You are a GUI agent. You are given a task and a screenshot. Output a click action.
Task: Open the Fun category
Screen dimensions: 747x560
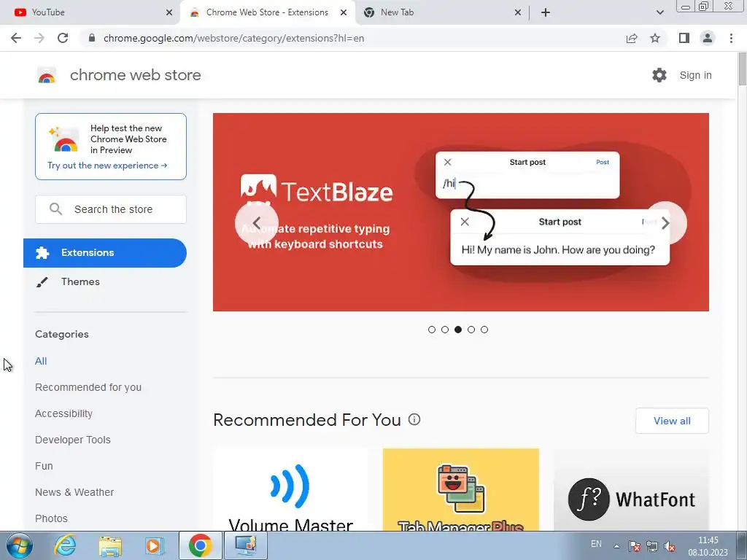44,466
